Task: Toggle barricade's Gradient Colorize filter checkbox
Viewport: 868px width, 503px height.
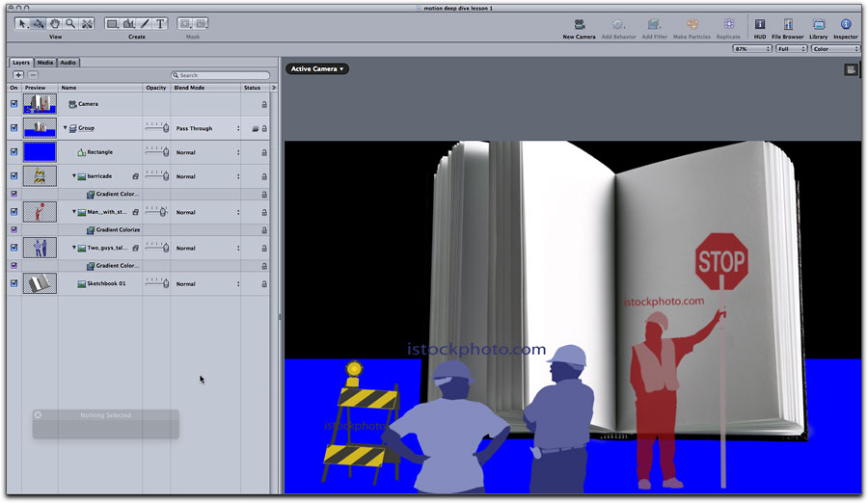Action: (14, 194)
